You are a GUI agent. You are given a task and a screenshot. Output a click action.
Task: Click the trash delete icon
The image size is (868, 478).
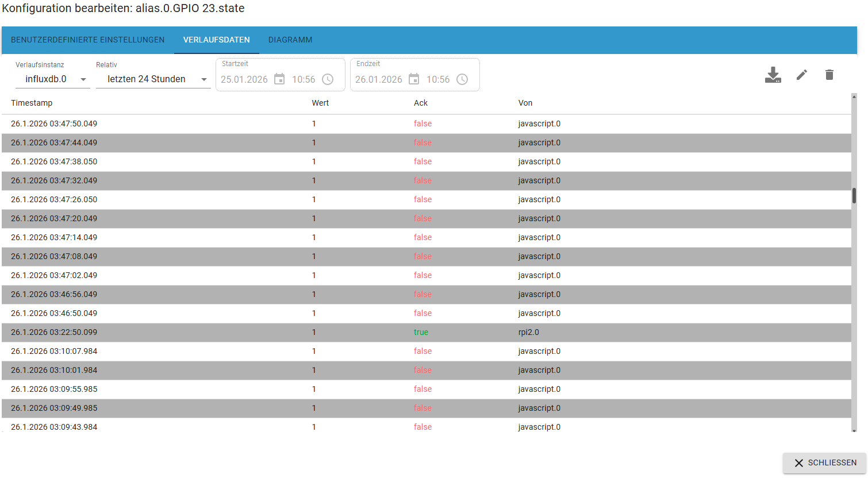829,75
